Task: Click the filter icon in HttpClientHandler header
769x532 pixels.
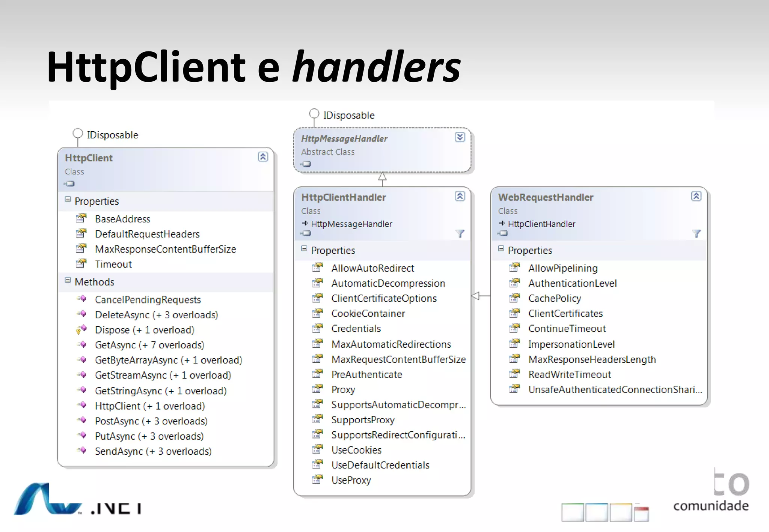Action: coord(460,234)
